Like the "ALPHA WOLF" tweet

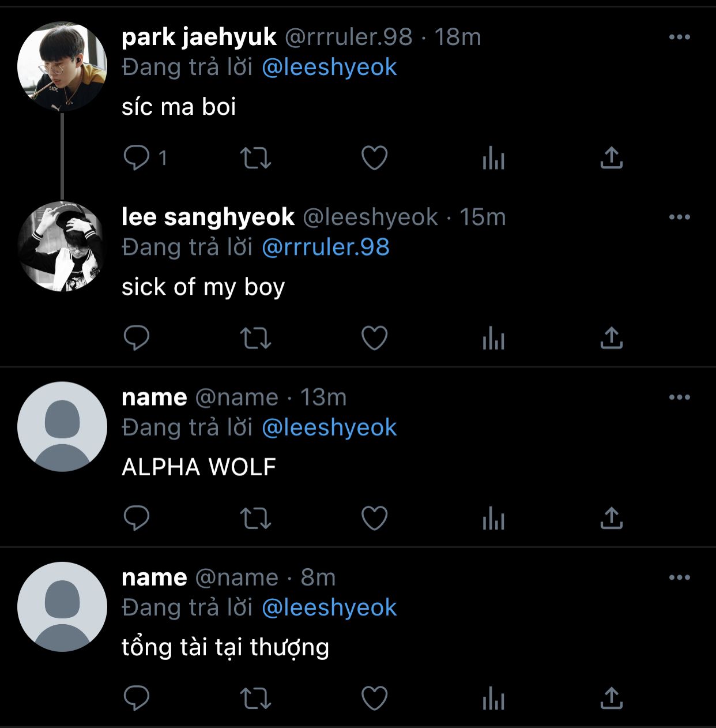tap(374, 518)
